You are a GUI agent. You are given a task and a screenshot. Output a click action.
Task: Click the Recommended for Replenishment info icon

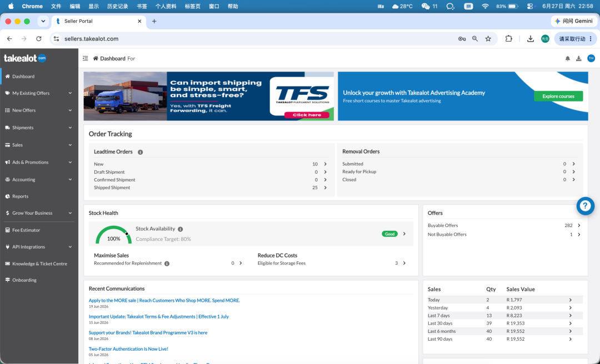tap(167, 264)
